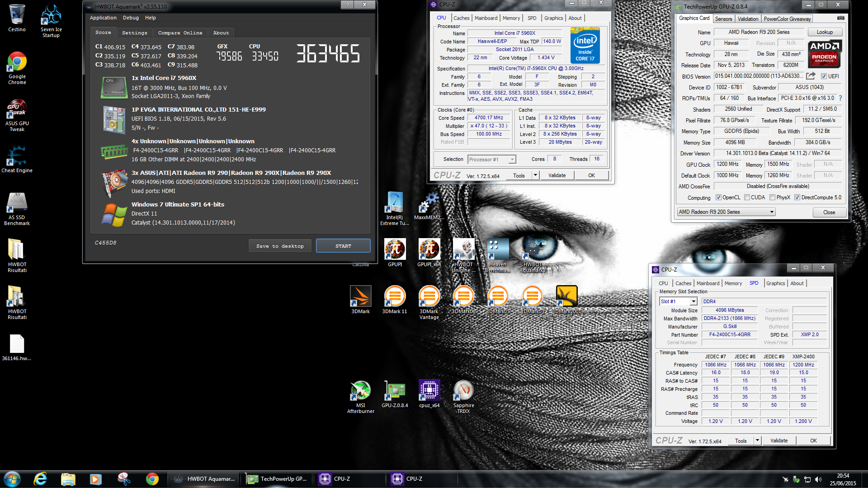Launch Google Chrome from the desktop

17,68
